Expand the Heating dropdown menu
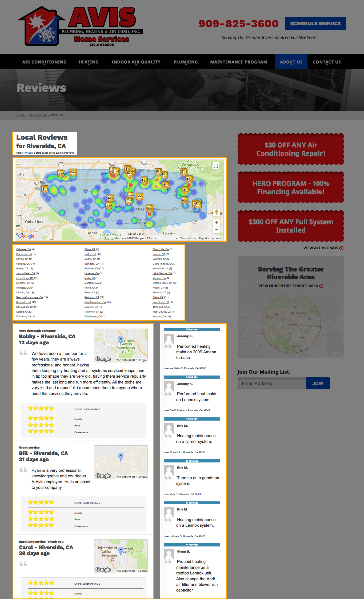 (89, 62)
